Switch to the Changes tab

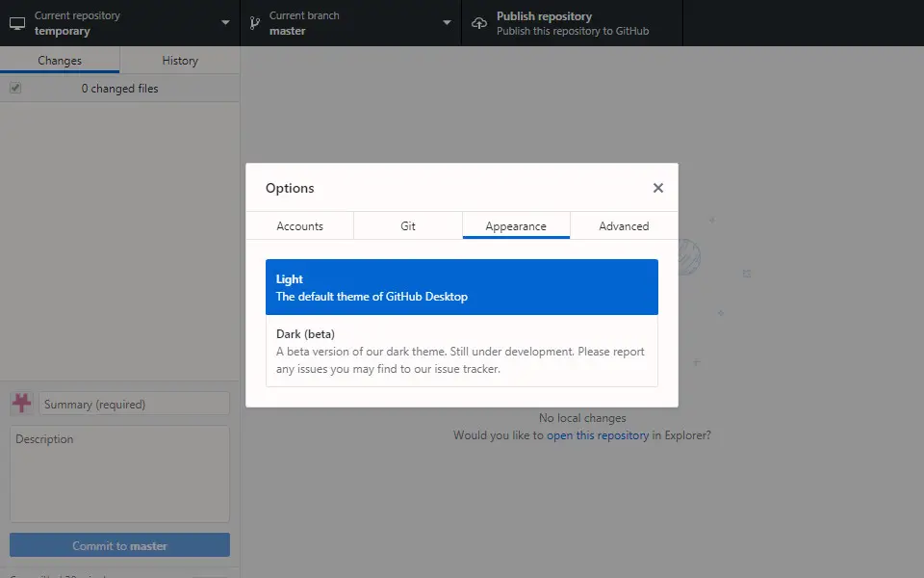click(60, 60)
